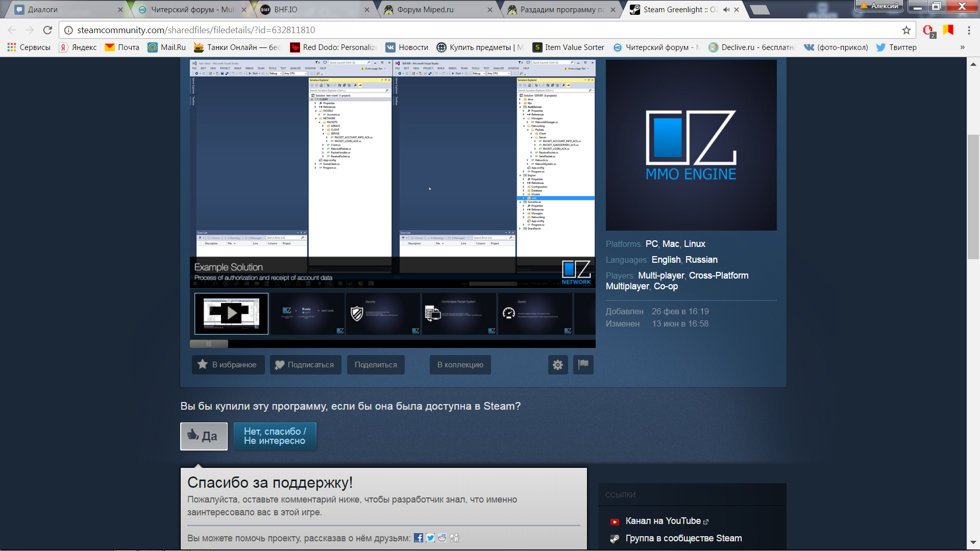Close the BHF.IO tab
Screen dimensions: 980x551
coord(367,10)
